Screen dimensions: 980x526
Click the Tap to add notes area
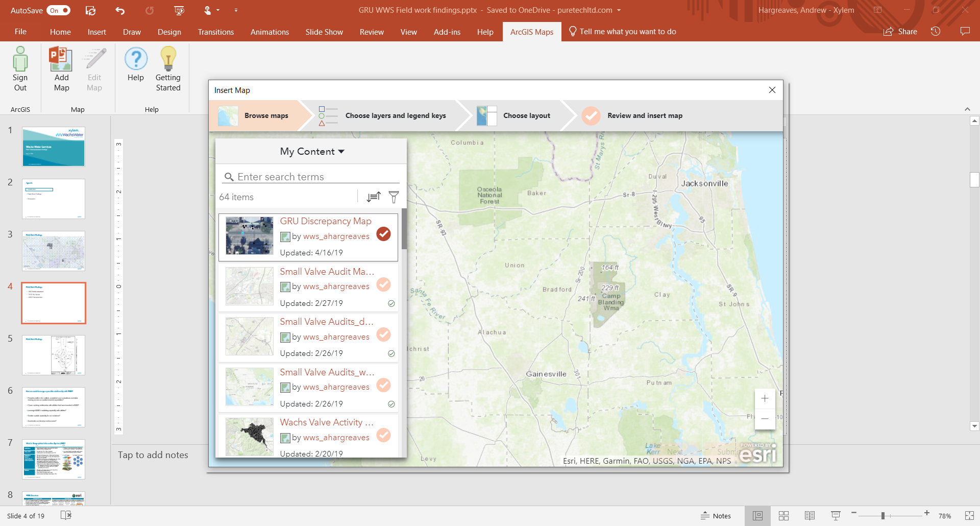153,455
